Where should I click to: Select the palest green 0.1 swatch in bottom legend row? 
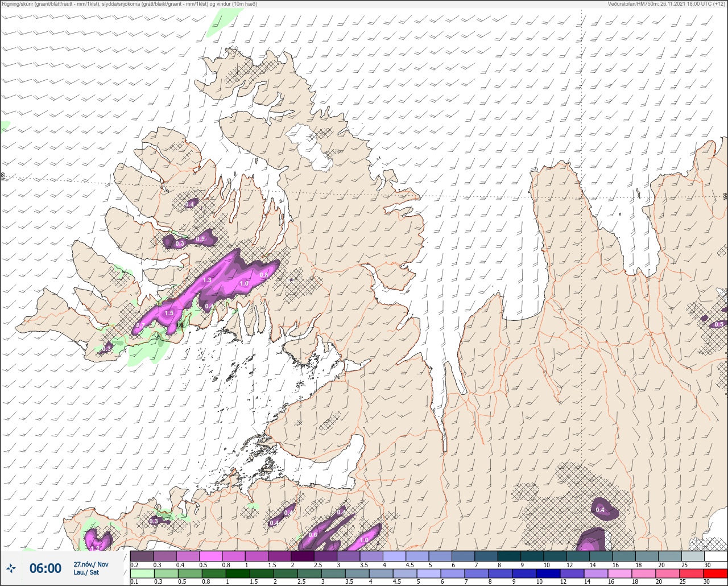coord(142,573)
